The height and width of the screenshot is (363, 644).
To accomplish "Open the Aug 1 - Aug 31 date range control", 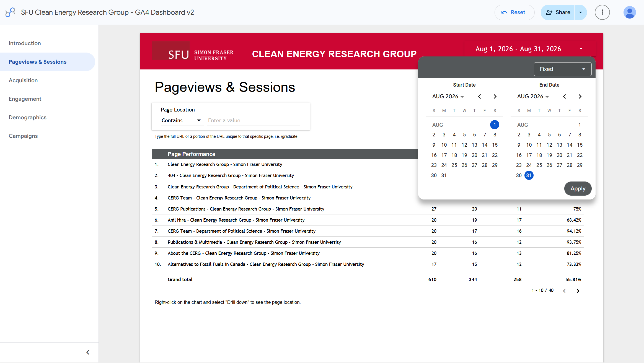I will (x=529, y=49).
